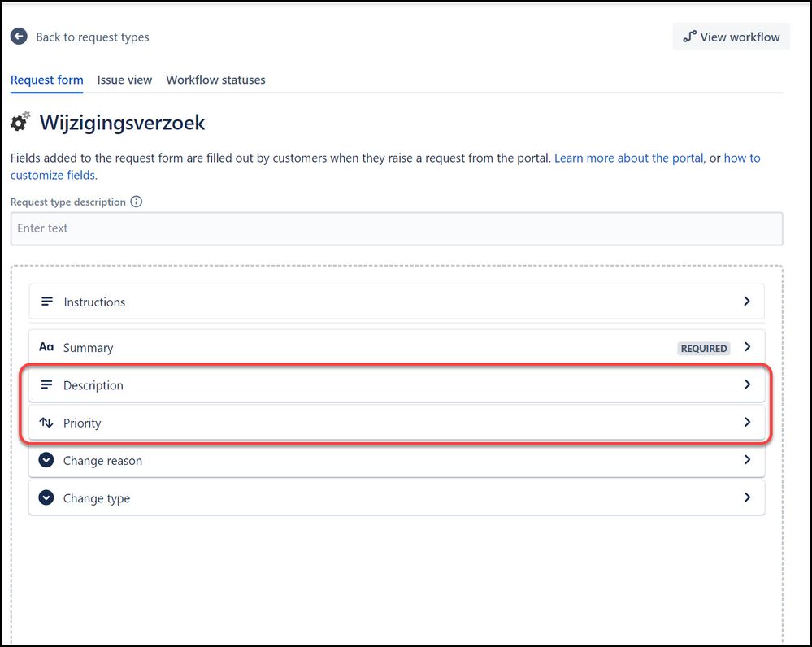Expand the Priority field chevron
The width and height of the screenshot is (812, 647).
(x=747, y=423)
